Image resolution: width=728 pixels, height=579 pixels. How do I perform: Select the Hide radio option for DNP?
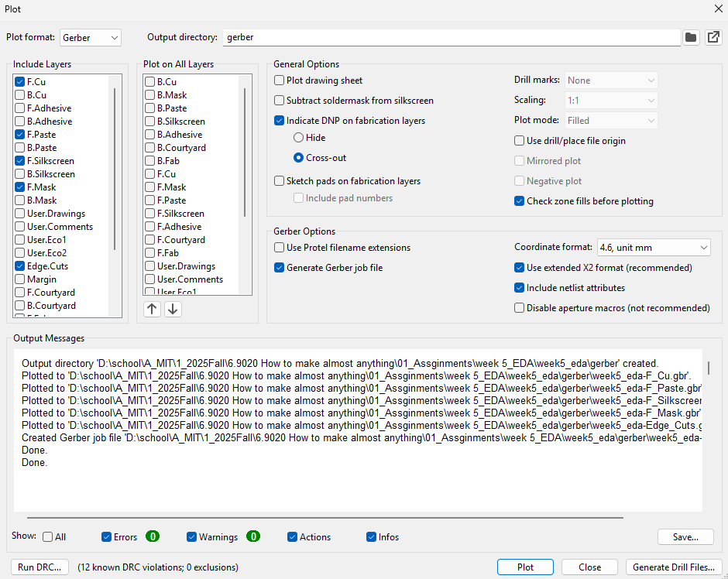298,138
